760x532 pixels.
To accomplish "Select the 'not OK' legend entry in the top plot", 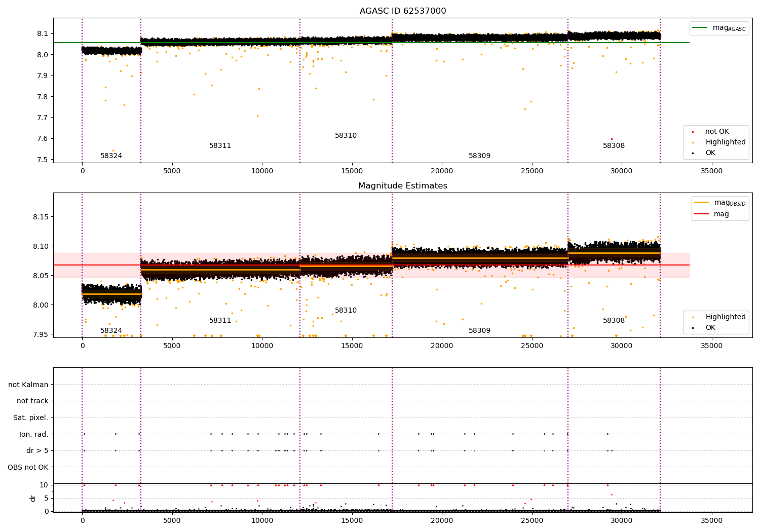I will [x=717, y=132].
